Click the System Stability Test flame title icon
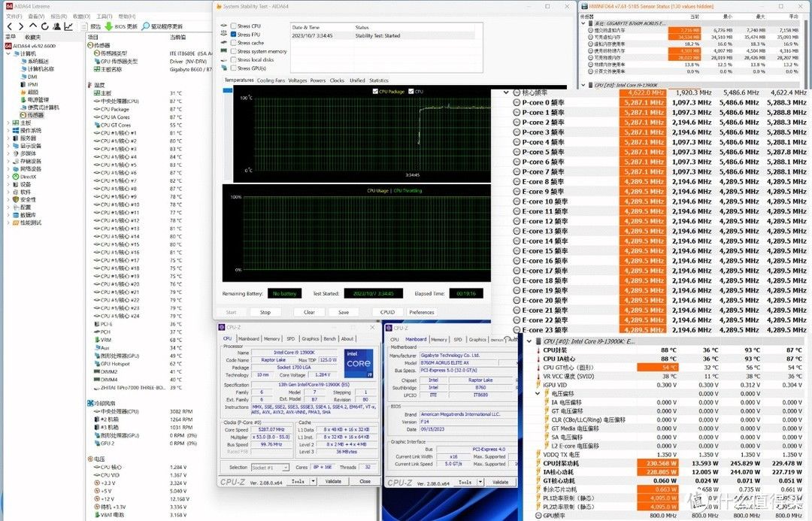Viewport: 812px width, 521px height. pos(219,6)
